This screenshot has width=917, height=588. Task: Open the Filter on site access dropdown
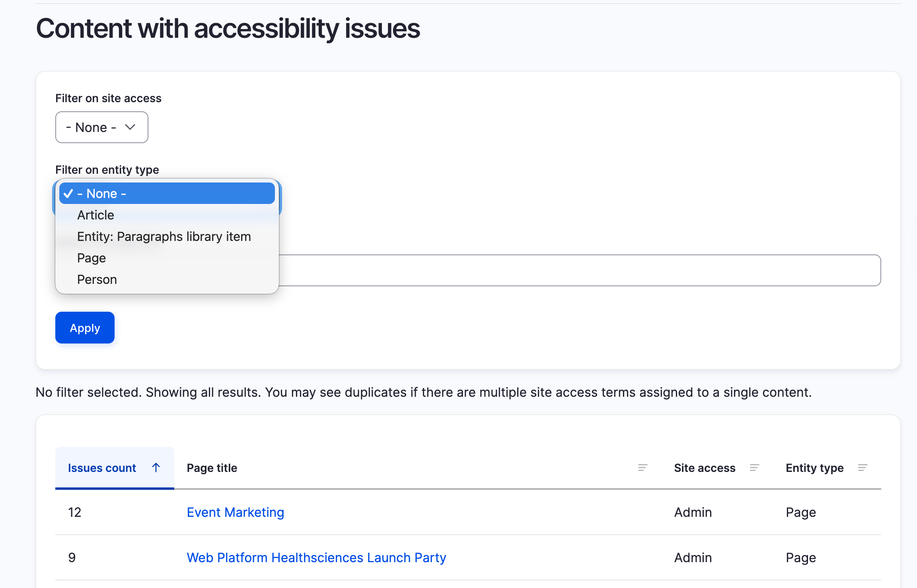(101, 127)
